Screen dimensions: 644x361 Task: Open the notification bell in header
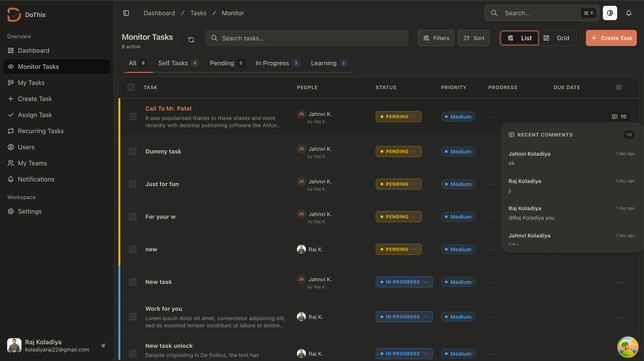[629, 13]
